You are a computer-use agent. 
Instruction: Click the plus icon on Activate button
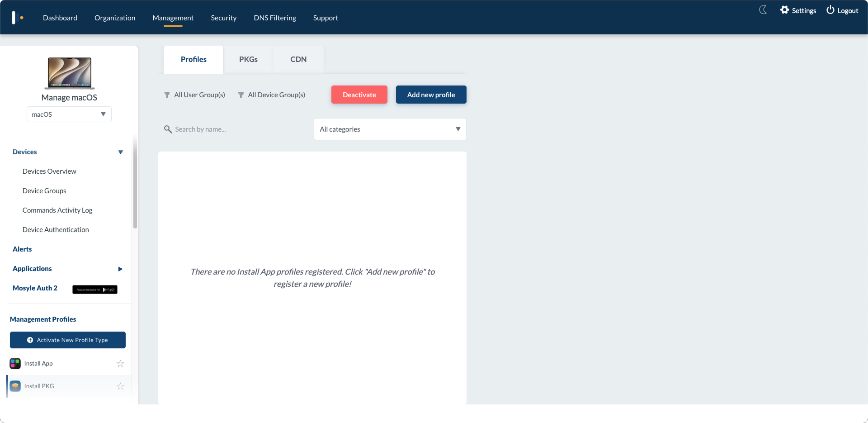(30, 340)
